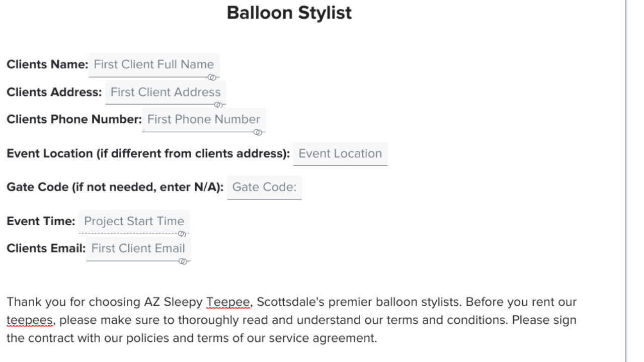Place cursor in "Clients Name:" label
This screenshot has width=644, height=362.
(x=47, y=65)
